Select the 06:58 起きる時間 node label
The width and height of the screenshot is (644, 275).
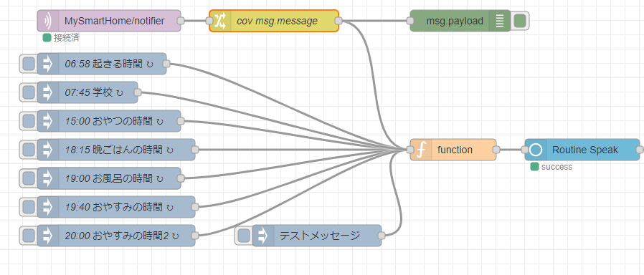tap(109, 64)
